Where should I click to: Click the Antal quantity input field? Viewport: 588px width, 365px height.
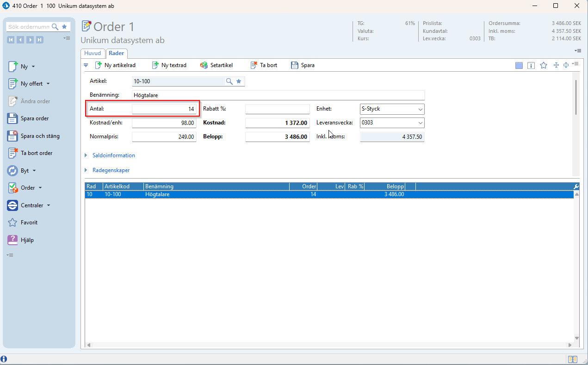pyautogui.click(x=164, y=109)
